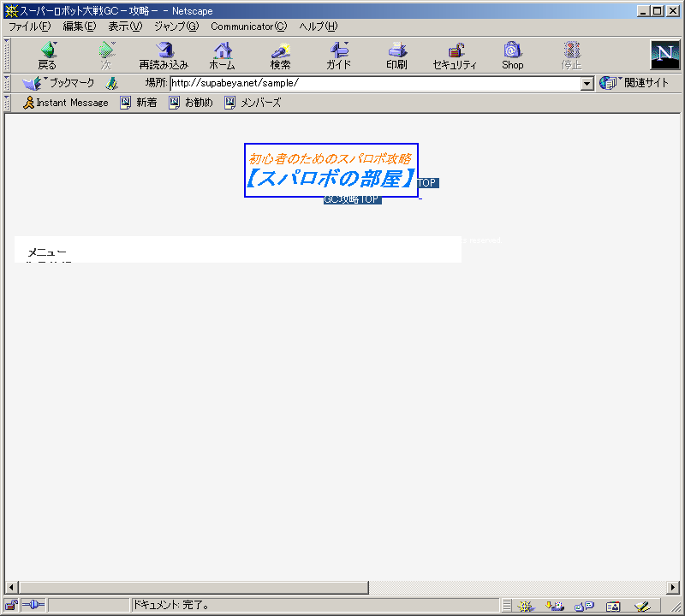The image size is (685, 616).
Task: Go back with the 戻る toolbar button
Action: pos(47,56)
